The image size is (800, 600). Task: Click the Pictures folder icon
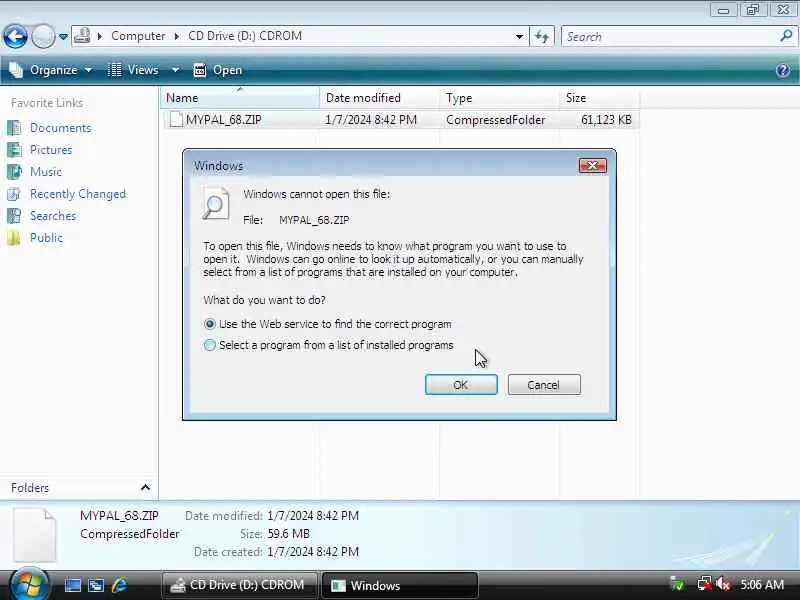pyautogui.click(x=14, y=150)
